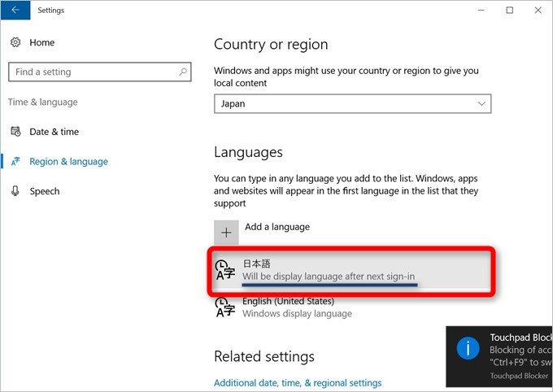Click the plus icon to add language

click(226, 232)
